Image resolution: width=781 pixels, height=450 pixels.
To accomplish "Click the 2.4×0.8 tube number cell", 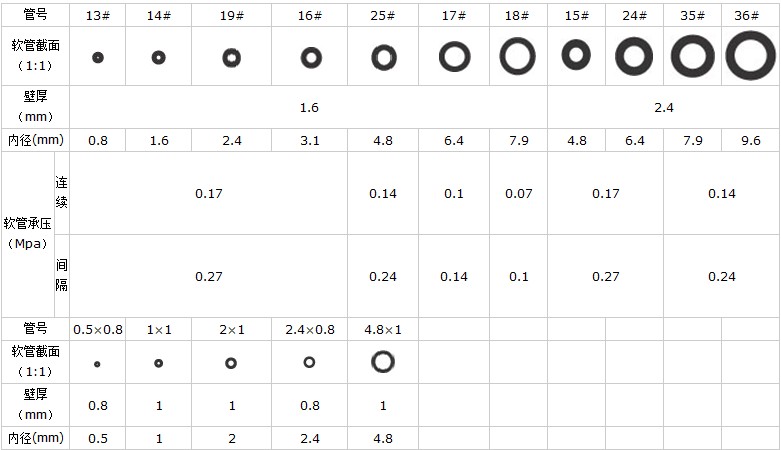I will [310, 329].
